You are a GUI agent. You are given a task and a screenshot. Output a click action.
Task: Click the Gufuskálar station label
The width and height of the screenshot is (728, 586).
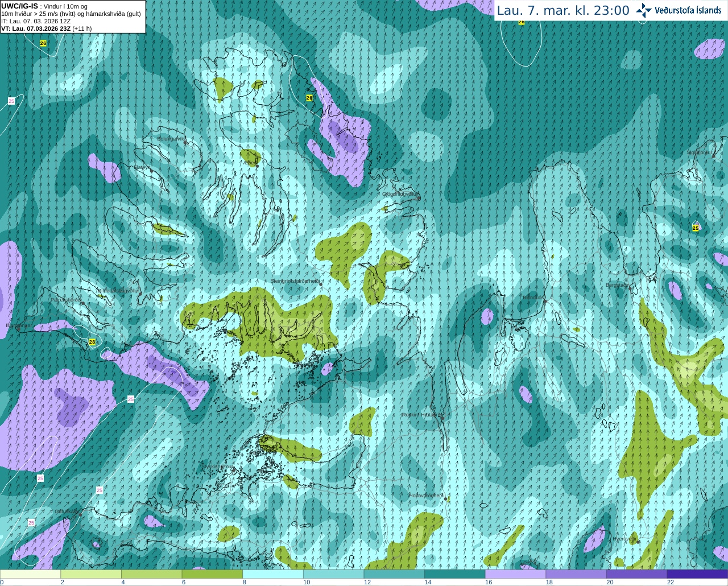pos(66,511)
